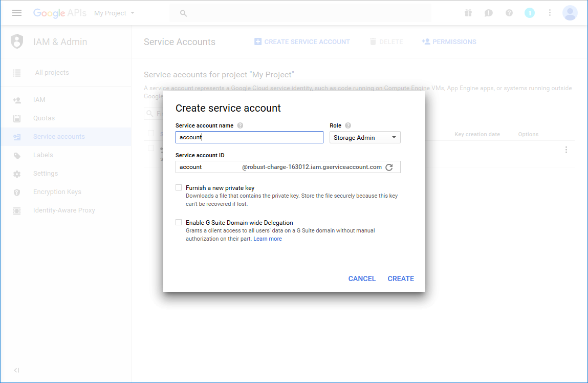The height and width of the screenshot is (383, 588).
Task: Select the service account row checkbox
Action: tap(151, 148)
